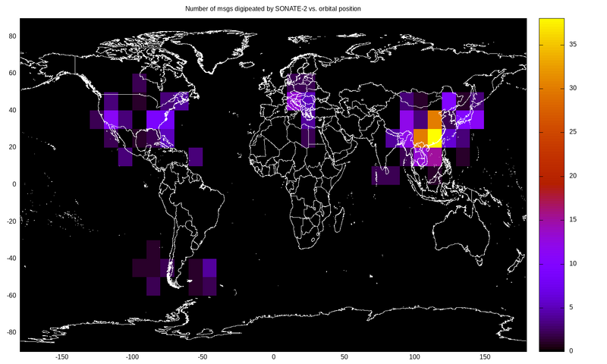Click the x-axis tick label 150
Viewport: 607px width, 364px height.
pyautogui.click(x=484, y=356)
